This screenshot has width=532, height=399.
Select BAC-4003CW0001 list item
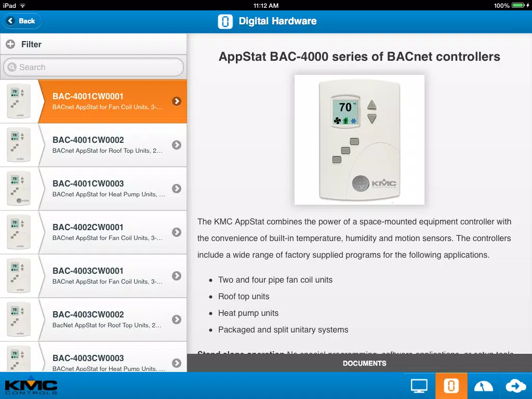(x=94, y=276)
